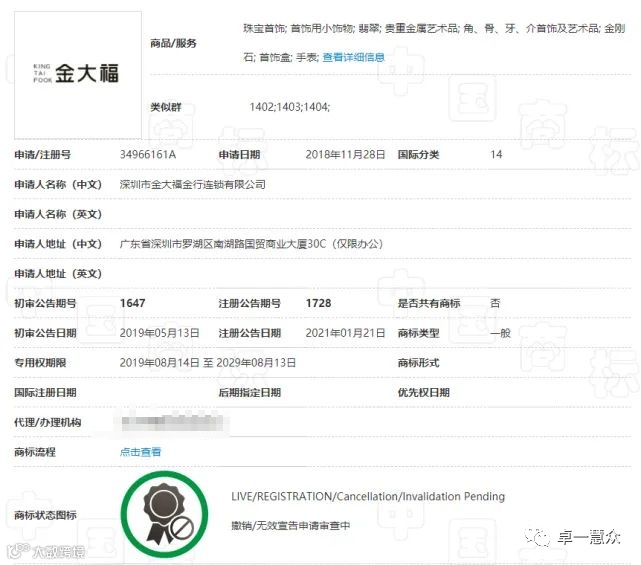Select the shared trademark value 否
The width and height of the screenshot is (641, 565).
coord(495,303)
